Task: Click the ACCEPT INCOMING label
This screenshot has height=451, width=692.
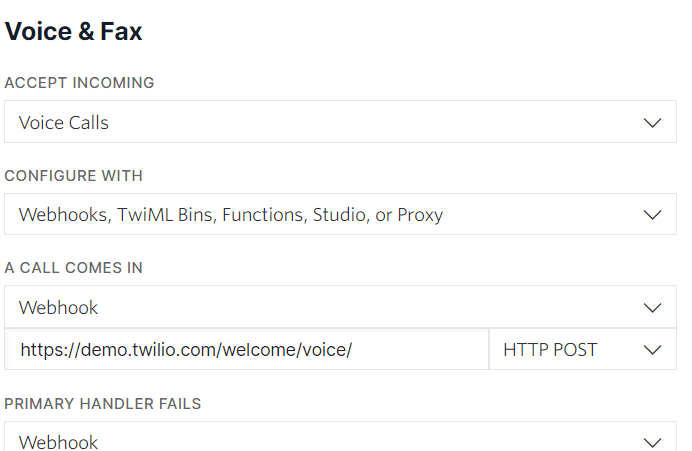Action: pyautogui.click(x=80, y=83)
